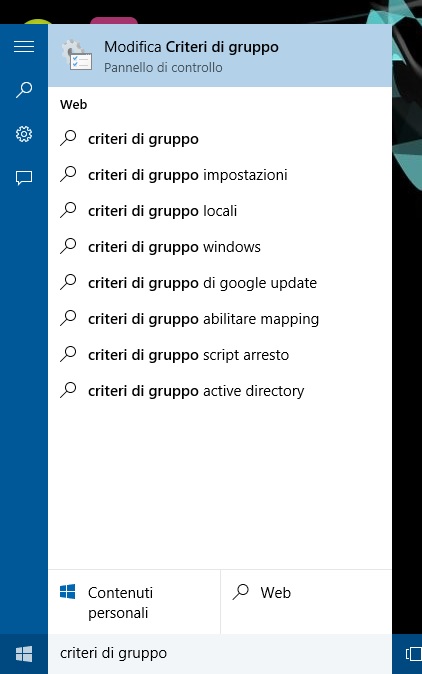Screen dimensions: 422x674
Task: Select the search magnifier in sidebar
Action: (x=24, y=90)
